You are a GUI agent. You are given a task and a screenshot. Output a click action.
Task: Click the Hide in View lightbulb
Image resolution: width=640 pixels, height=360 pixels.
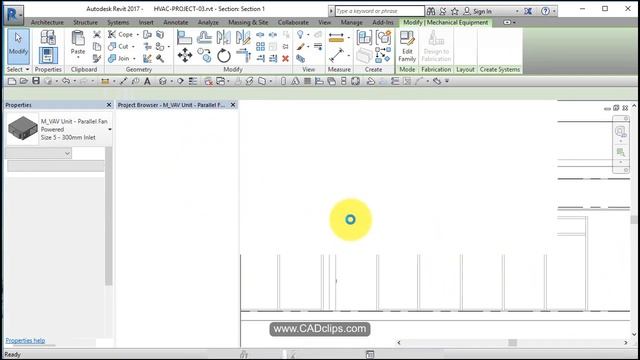[300, 35]
